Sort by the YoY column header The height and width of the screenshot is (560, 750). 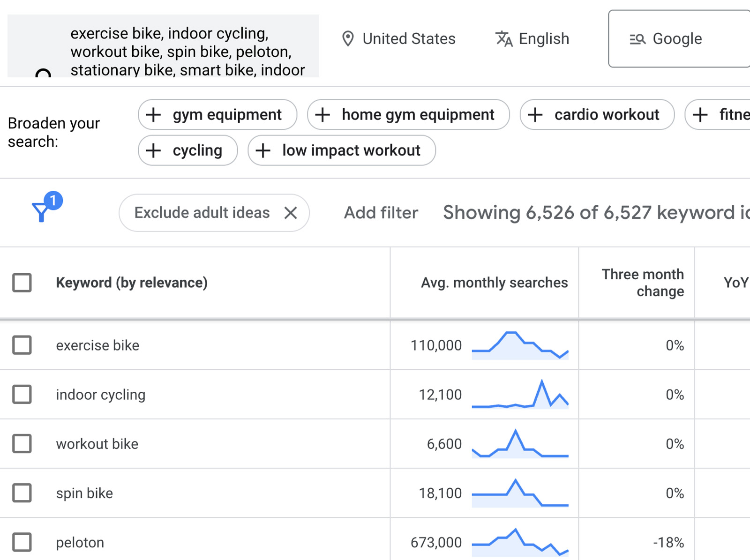(736, 283)
